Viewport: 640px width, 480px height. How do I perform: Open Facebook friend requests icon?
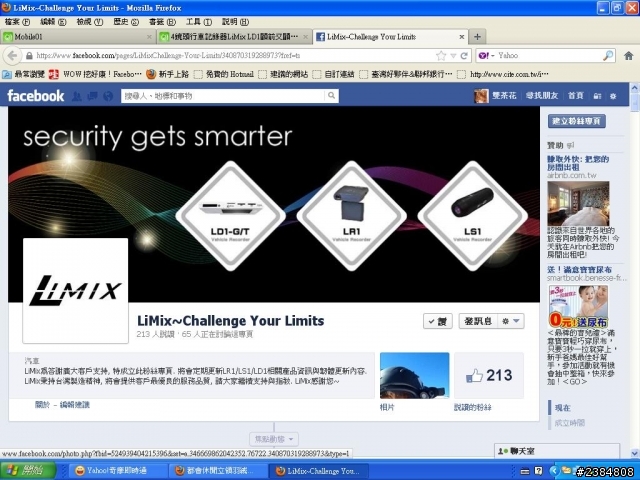(77, 96)
